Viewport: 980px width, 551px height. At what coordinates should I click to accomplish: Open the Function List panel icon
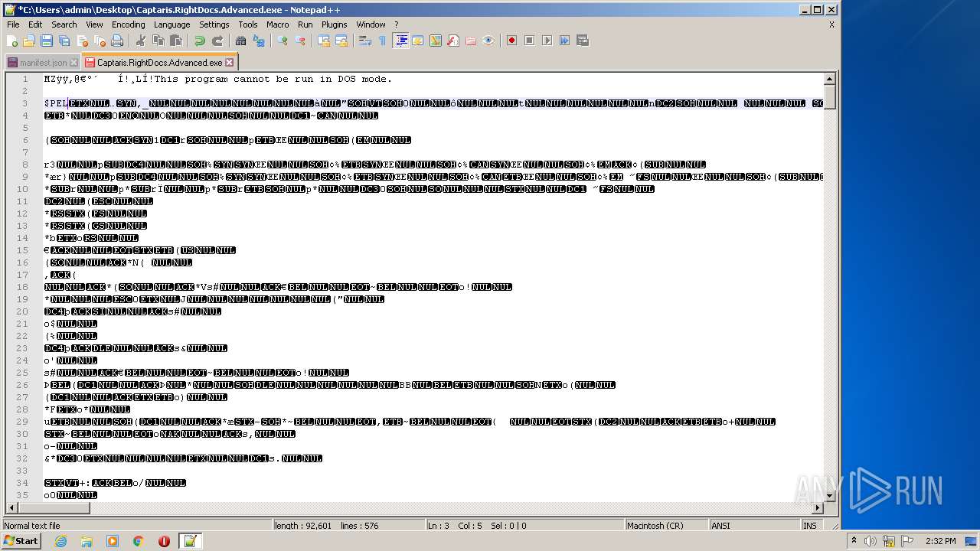click(452, 41)
